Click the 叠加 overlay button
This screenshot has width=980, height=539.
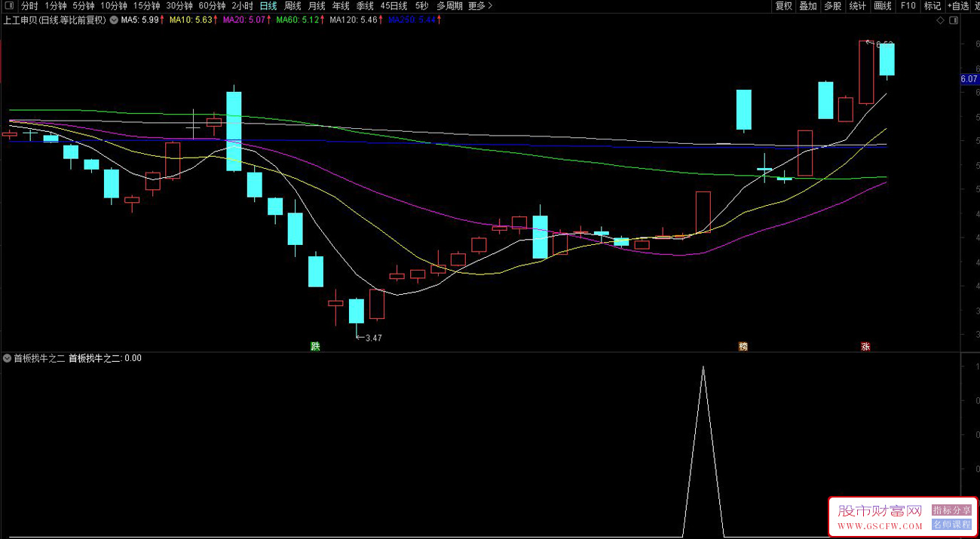[x=808, y=5]
